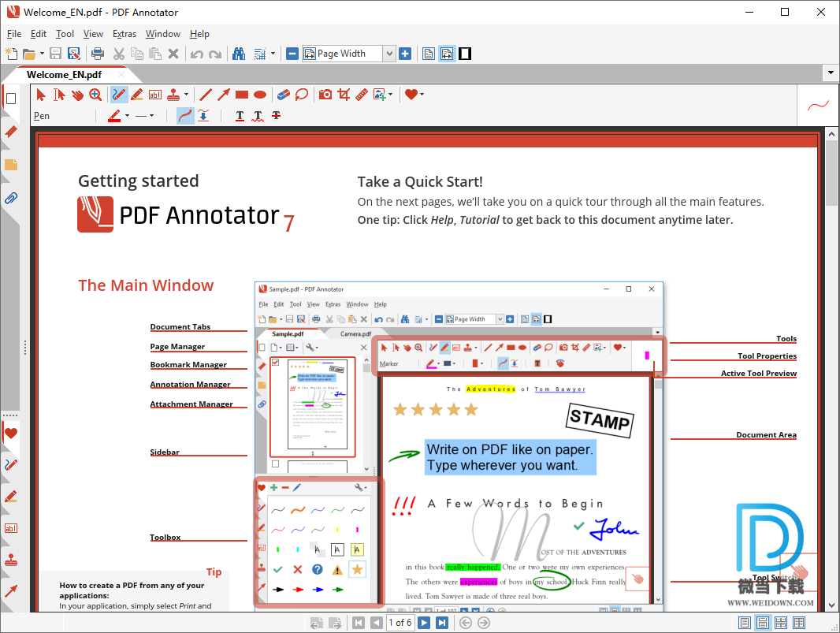Open the Page Width zoom dropdown
The height and width of the screenshot is (633, 840).
[388, 54]
